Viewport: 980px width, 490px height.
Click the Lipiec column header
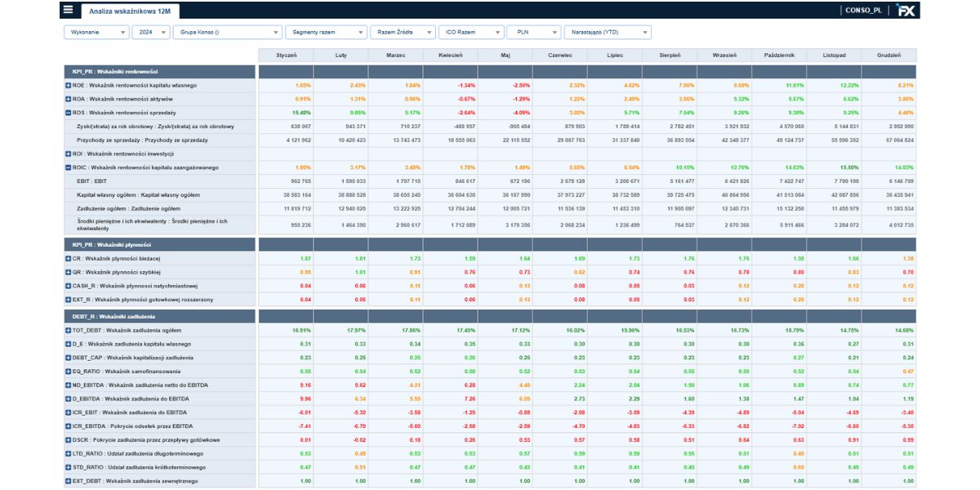pos(614,55)
